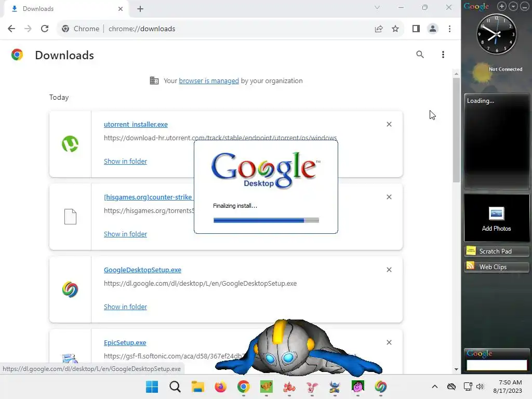Add gadget with sidebar plus button
The image size is (532, 399).
502,6
